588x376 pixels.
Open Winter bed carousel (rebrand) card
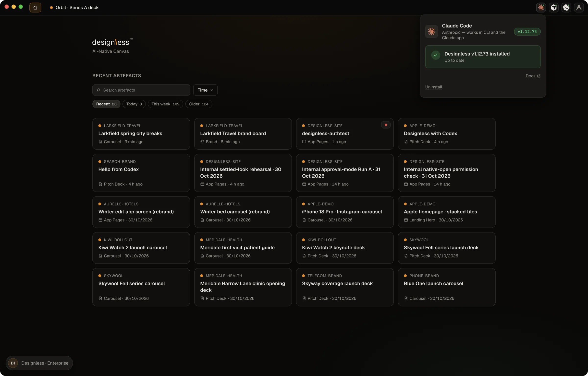[243, 212]
